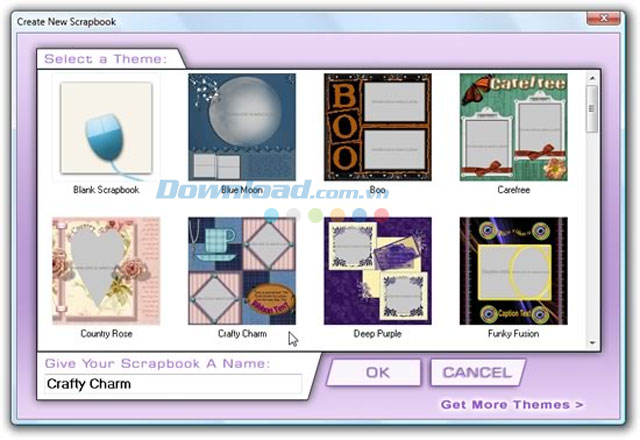This screenshot has width=640, height=440.
Task: Click the OK button
Action: (x=377, y=373)
